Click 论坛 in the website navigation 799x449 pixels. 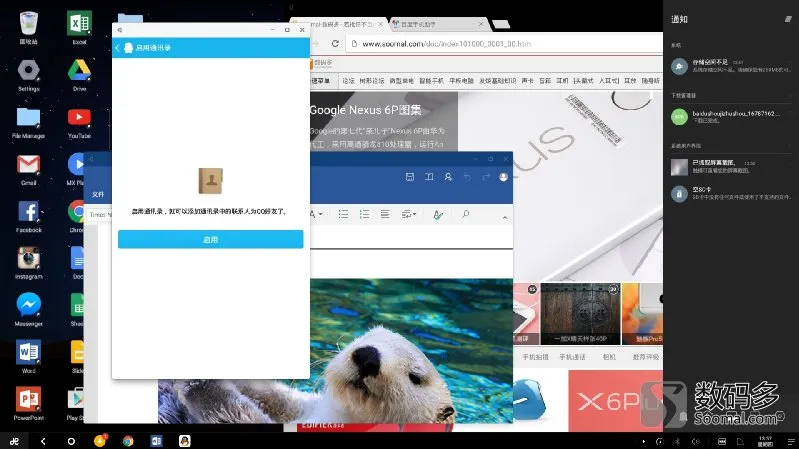349,81
